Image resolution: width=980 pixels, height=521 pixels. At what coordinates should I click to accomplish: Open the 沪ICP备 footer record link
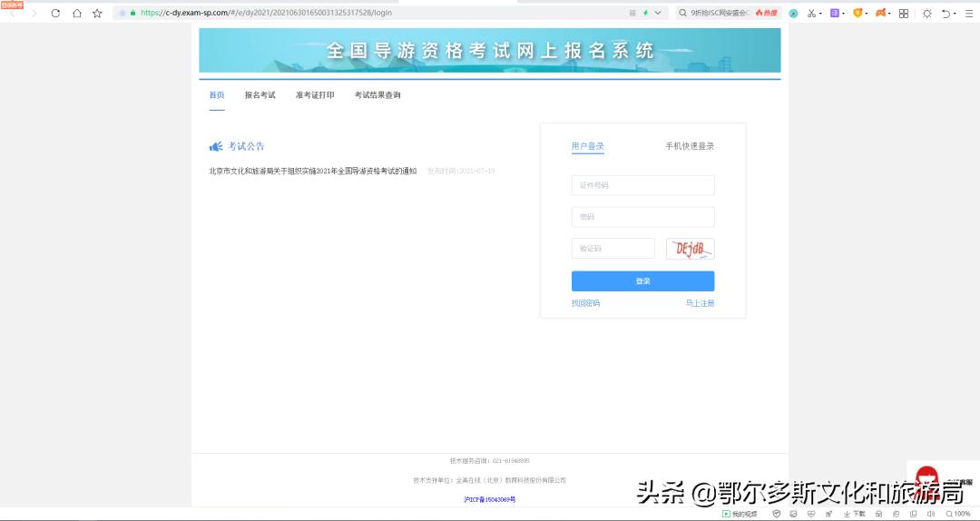tap(489, 500)
